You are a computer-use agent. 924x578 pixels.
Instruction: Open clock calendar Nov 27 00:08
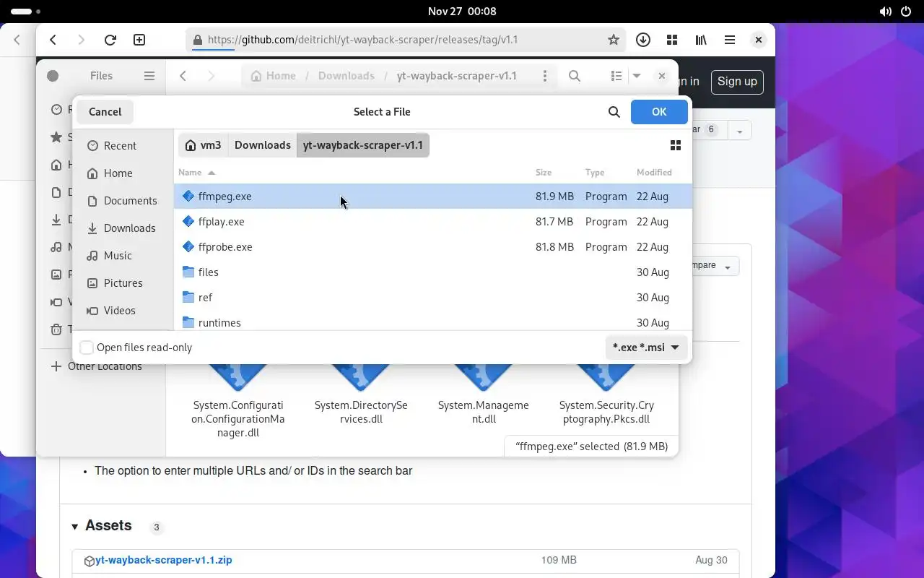pyautogui.click(x=462, y=12)
